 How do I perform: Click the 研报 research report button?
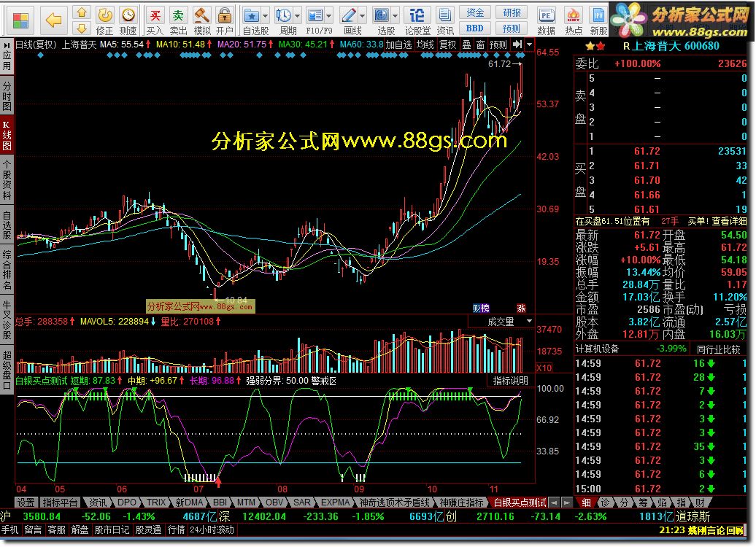coord(512,12)
